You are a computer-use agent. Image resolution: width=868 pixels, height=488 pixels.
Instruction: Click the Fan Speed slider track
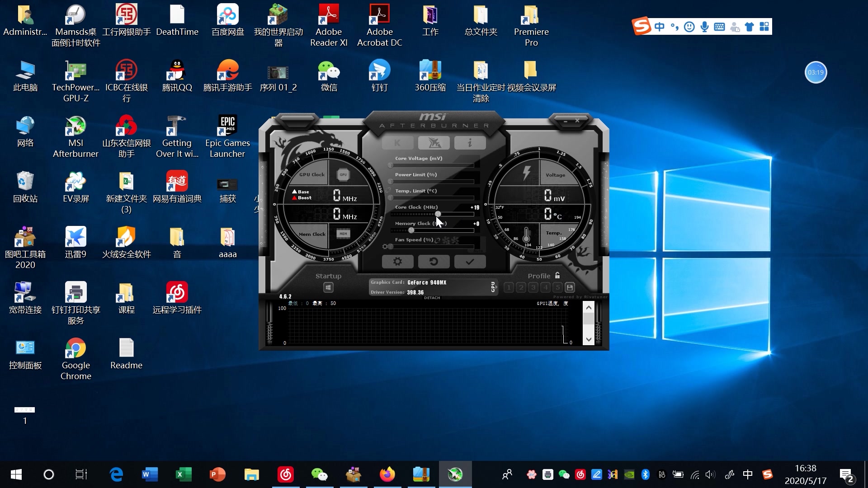pyautogui.click(x=432, y=247)
